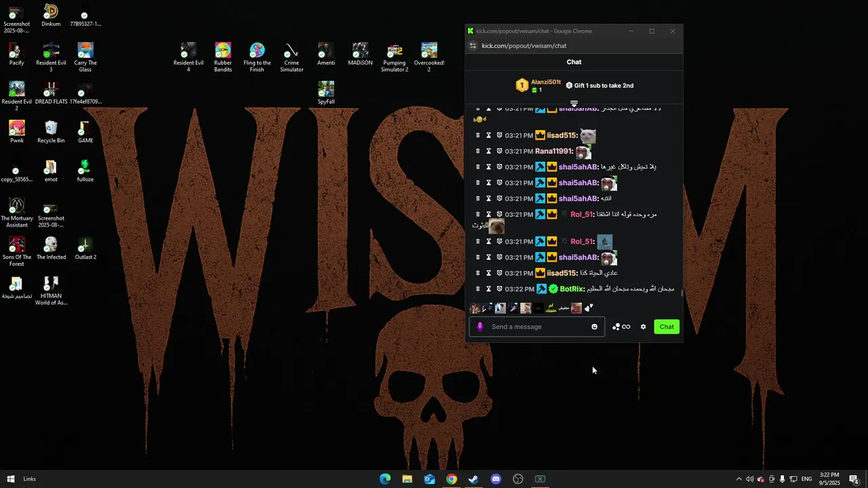Open Microsoft Edge from the taskbar
Viewport: 868px width, 488px height.
coord(385,479)
